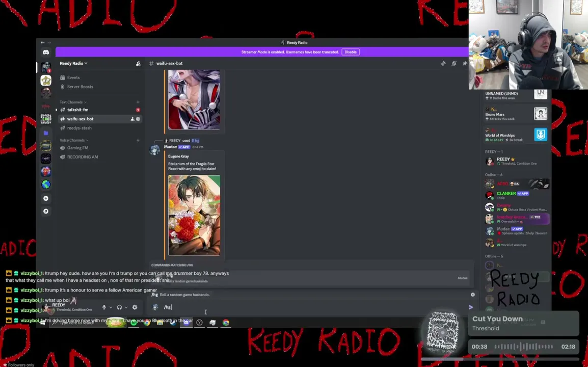This screenshot has height=367, width=588.
Task: Open the globe Earth server icon
Action: [46, 184]
